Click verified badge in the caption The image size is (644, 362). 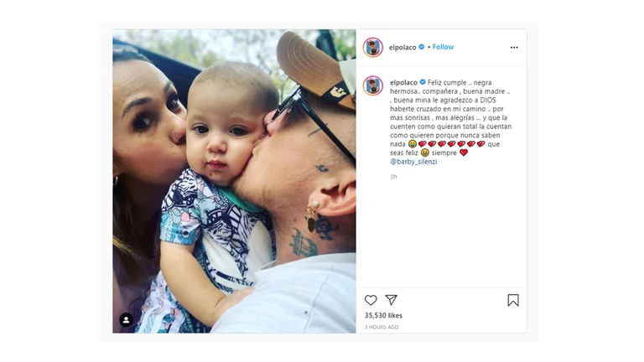click(423, 82)
